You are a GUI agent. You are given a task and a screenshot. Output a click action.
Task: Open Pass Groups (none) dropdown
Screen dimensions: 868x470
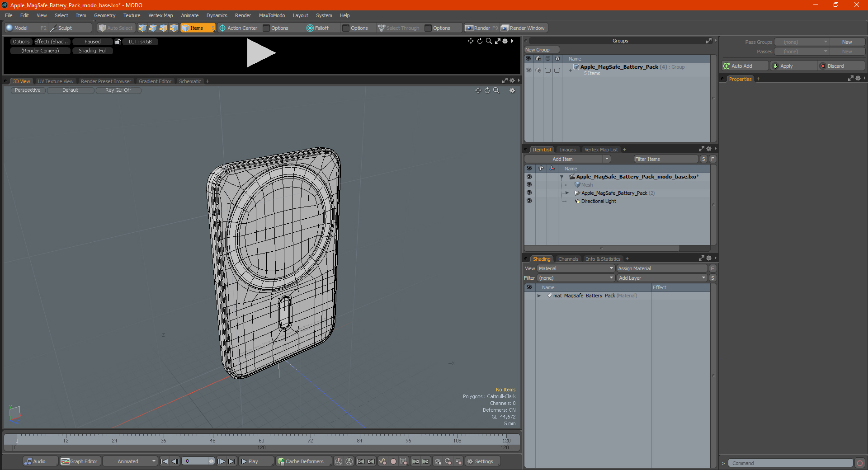pos(802,42)
